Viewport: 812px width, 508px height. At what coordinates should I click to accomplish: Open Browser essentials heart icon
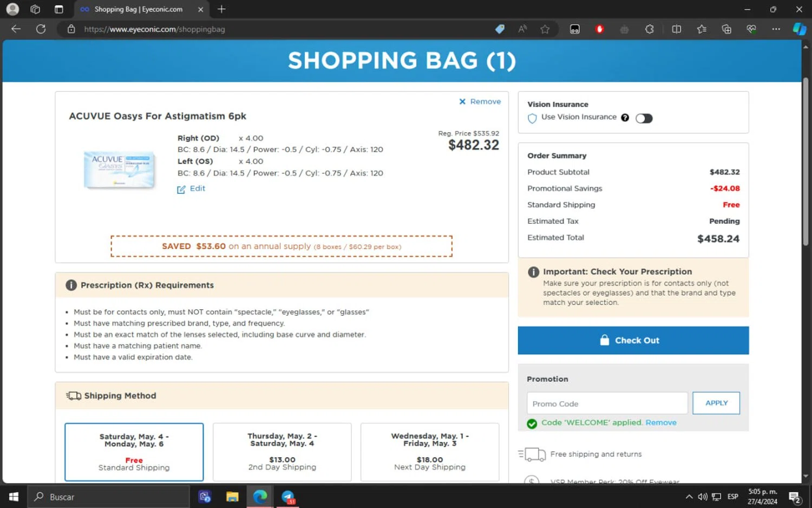pos(751,29)
